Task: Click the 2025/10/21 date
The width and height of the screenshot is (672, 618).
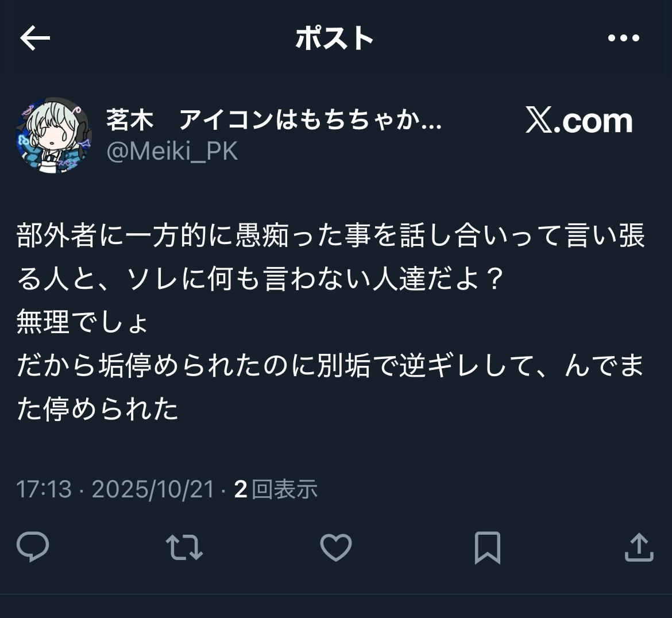Action: (153, 489)
